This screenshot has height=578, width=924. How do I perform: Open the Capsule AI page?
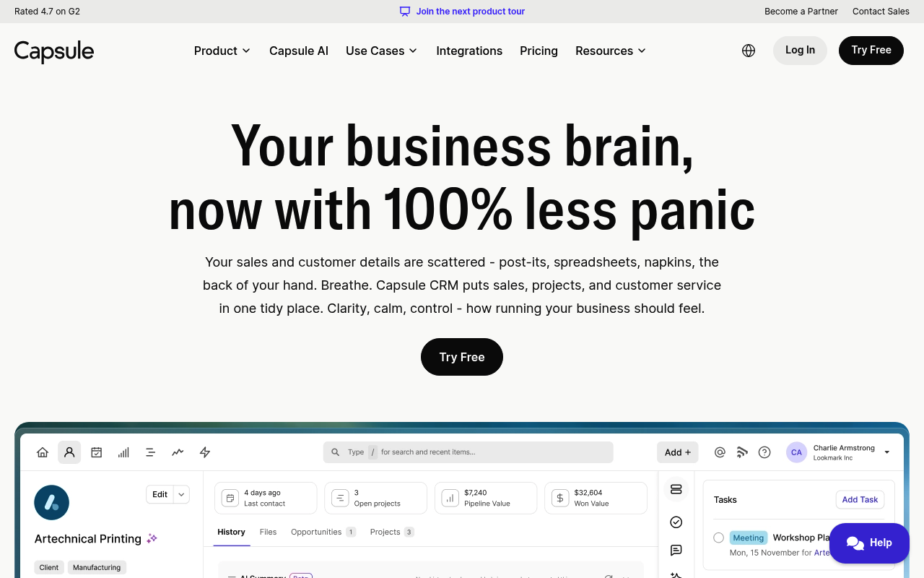click(299, 51)
